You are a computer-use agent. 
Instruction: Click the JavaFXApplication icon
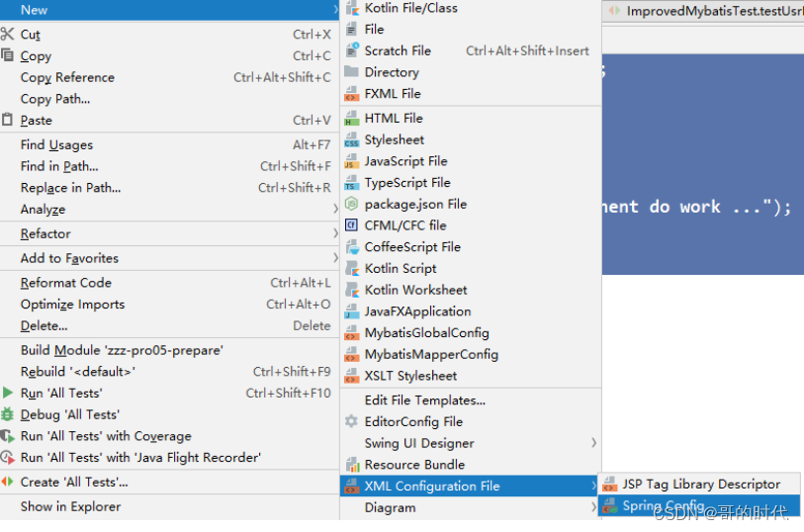352,311
